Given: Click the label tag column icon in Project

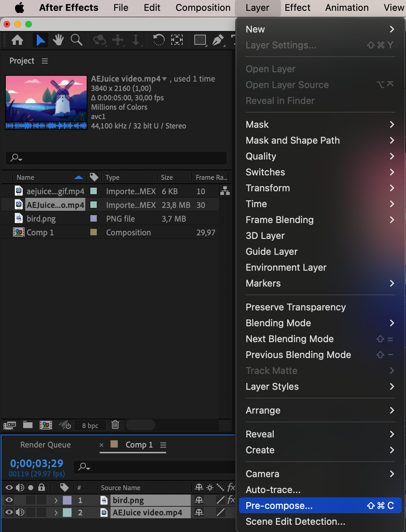Looking at the screenshot, I should click(x=94, y=177).
